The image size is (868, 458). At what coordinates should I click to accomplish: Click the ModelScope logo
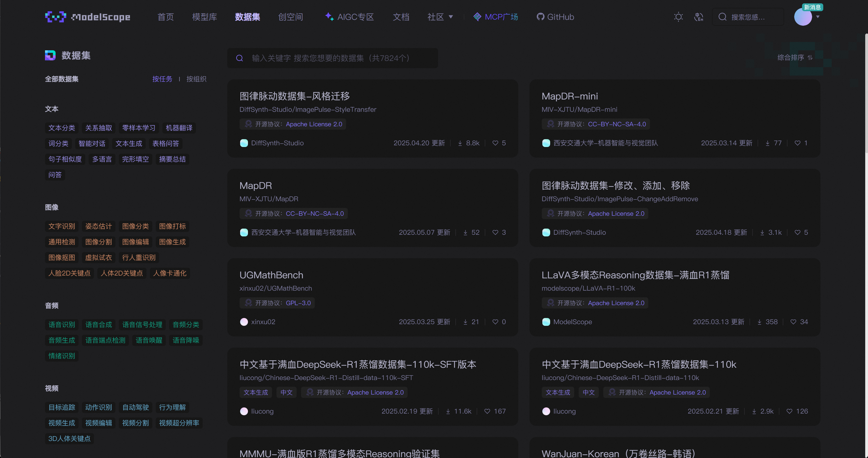click(87, 17)
